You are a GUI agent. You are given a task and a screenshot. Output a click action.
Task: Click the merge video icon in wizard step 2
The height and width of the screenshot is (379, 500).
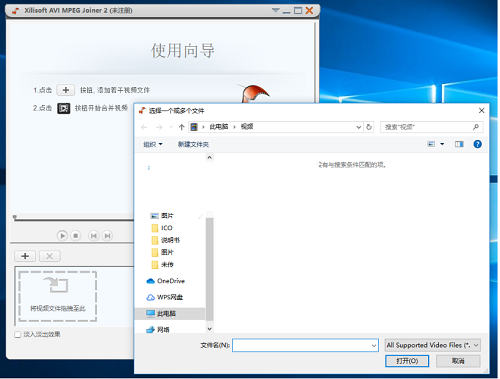(x=64, y=108)
